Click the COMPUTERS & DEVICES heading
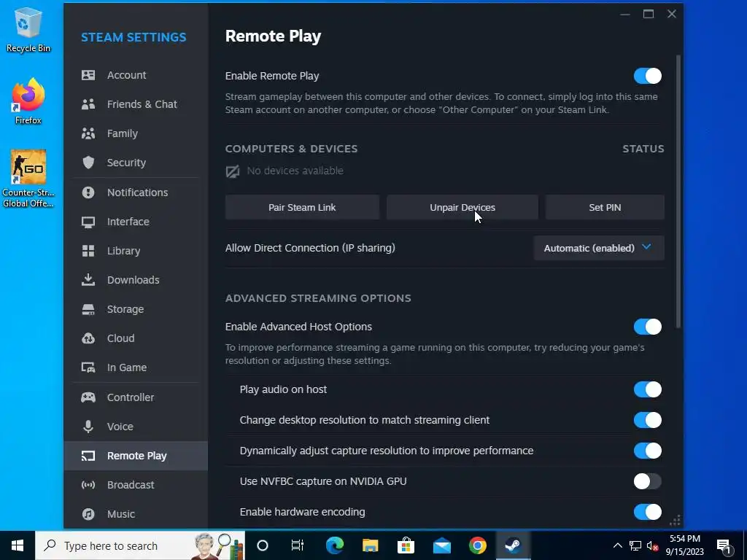Viewport: 747px width, 560px height. click(291, 149)
